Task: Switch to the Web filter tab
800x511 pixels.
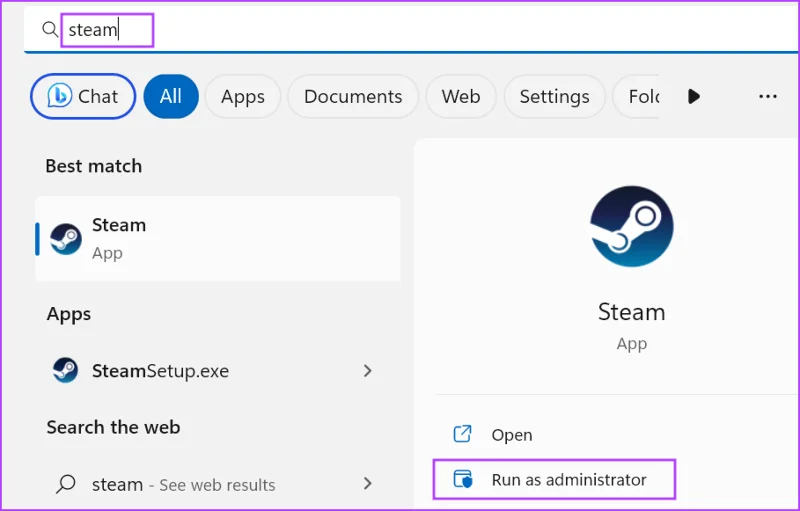Action: 461,96
